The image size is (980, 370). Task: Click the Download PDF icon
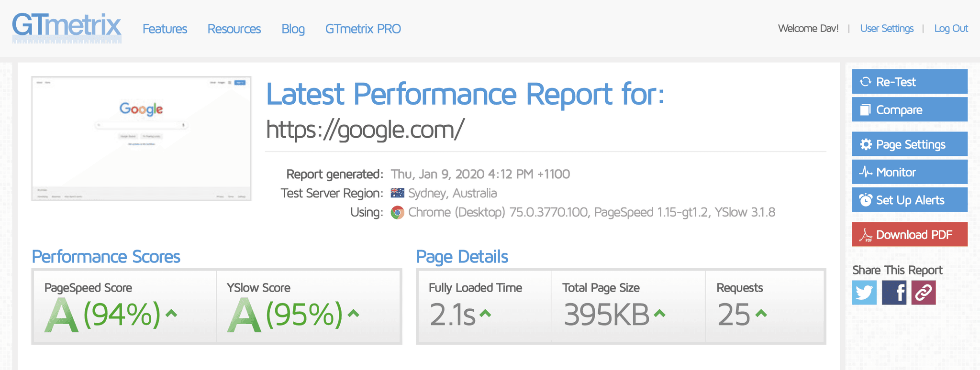click(868, 234)
